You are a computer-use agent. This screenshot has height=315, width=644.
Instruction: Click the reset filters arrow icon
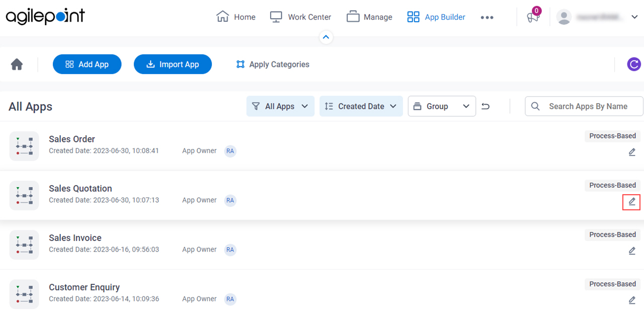coord(486,106)
